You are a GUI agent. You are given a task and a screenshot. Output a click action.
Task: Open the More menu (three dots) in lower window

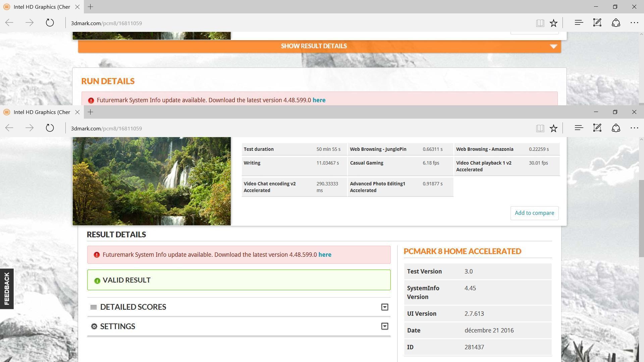click(634, 128)
